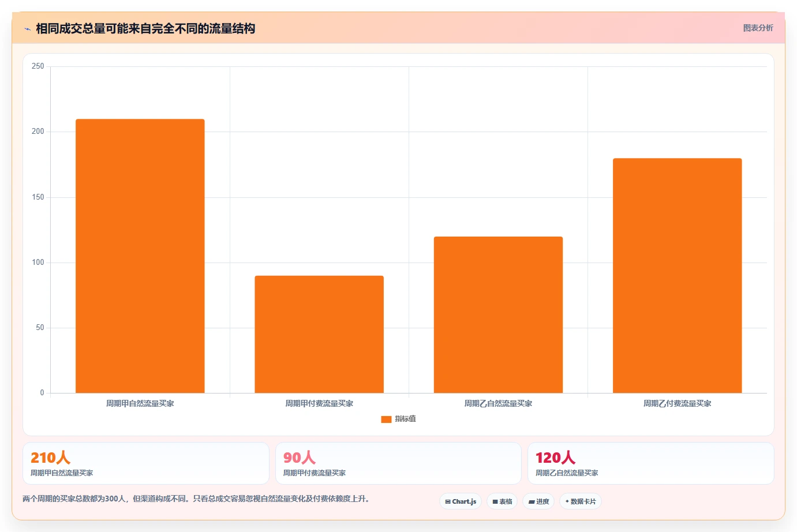This screenshot has height=532, width=797.
Task: Click the 图表分析 label in header
Action: pos(758,28)
